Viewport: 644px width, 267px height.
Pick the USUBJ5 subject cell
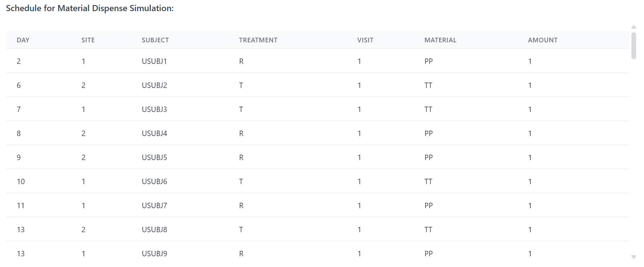pyautogui.click(x=154, y=158)
